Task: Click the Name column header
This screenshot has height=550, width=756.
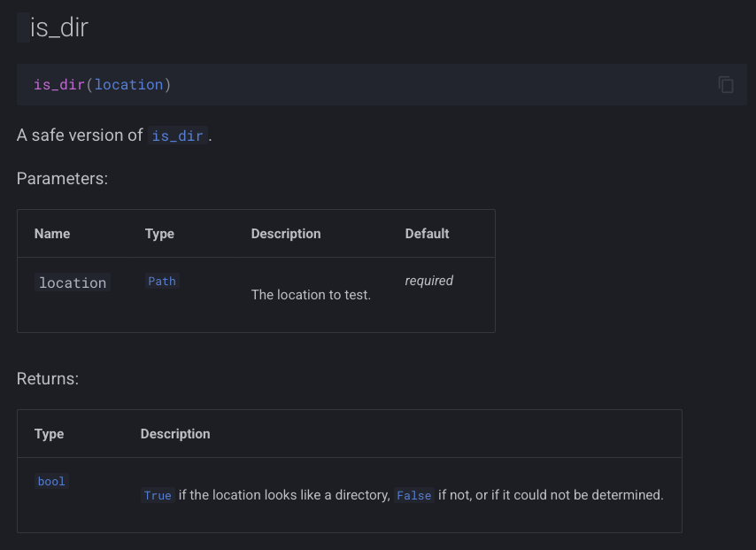Action: click(52, 234)
